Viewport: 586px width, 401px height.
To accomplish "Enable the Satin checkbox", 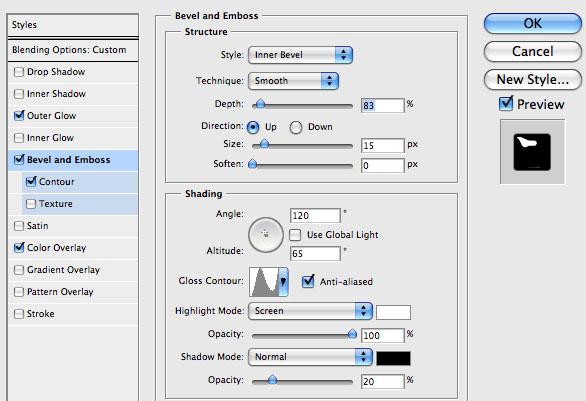I will coord(19,226).
